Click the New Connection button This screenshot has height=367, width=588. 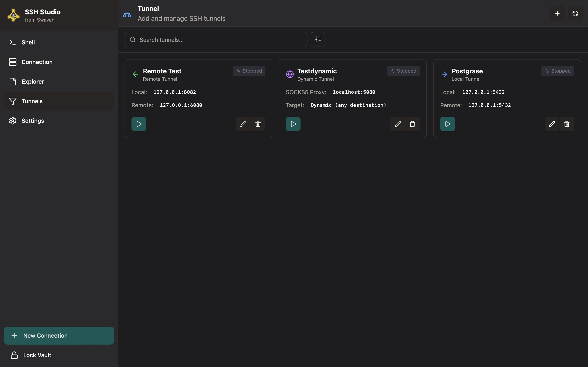(59, 335)
